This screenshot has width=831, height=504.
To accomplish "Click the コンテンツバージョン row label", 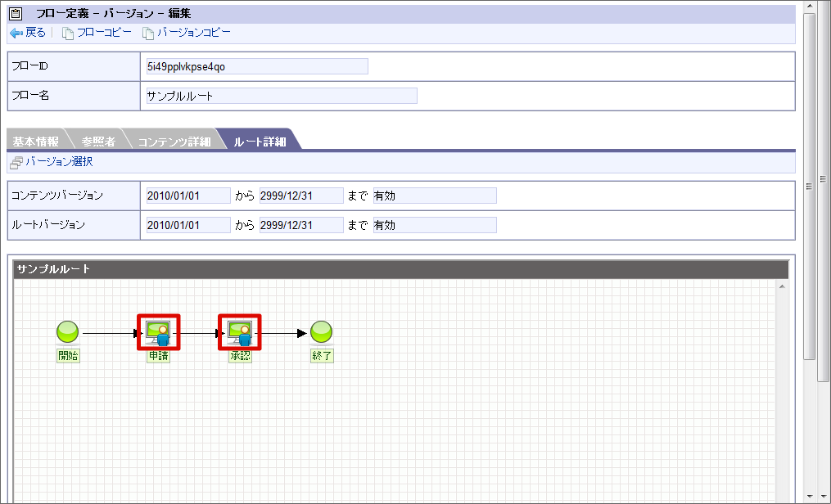I will (57, 196).
